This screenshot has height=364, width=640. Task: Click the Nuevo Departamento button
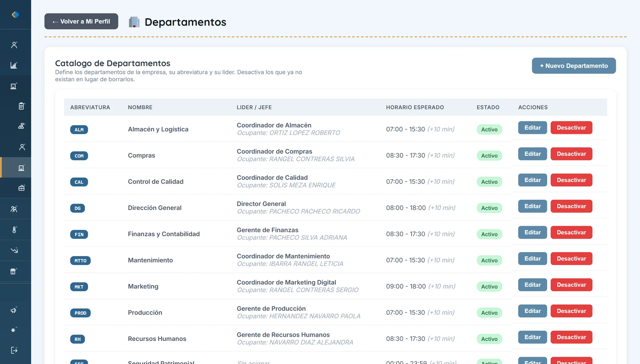[x=574, y=66]
